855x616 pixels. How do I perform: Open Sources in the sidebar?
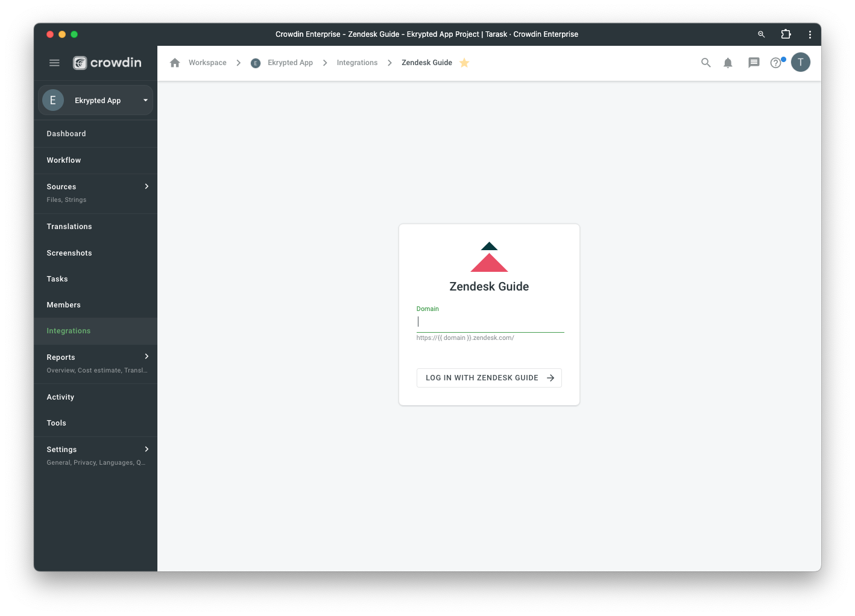[x=95, y=193]
